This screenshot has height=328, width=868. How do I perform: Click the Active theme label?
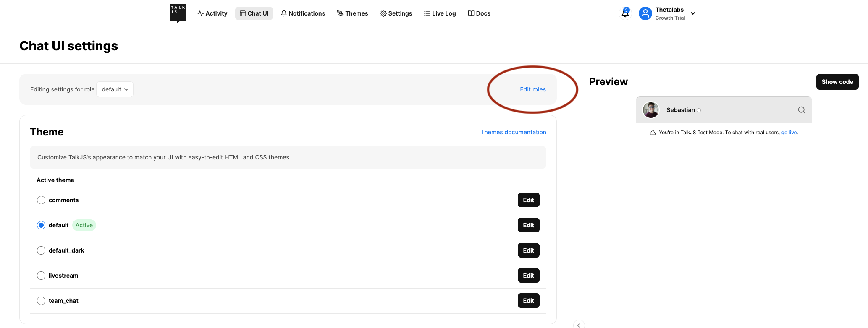click(x=55, y=180)
